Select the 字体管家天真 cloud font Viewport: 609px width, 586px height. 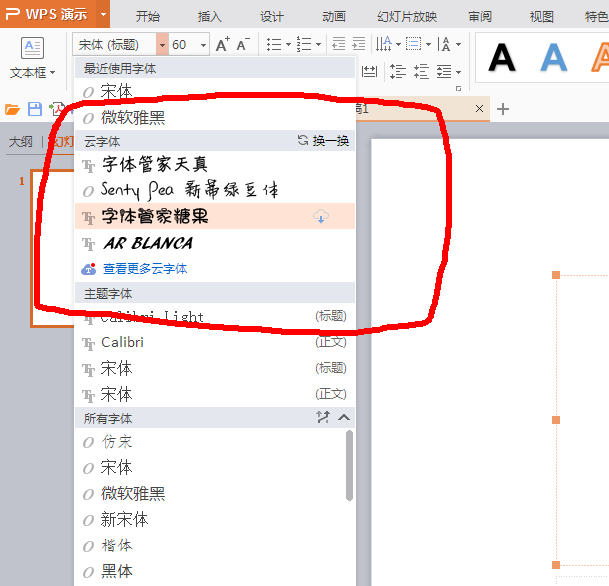pos(215,164)
